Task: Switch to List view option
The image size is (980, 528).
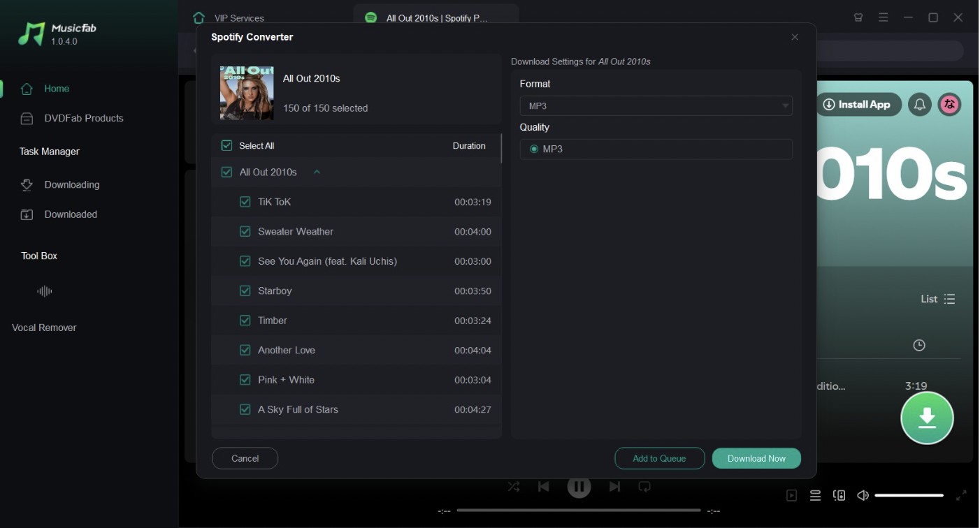Action: [937, 299]
